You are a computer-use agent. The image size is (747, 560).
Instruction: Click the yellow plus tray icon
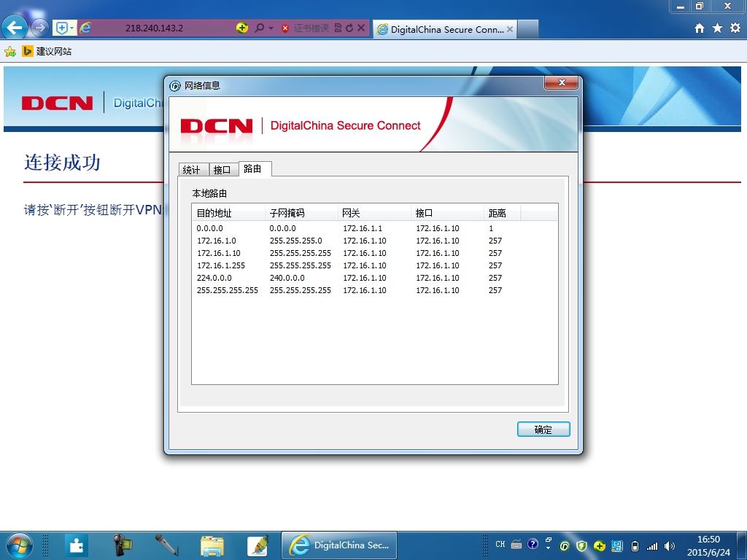[600, 546]
